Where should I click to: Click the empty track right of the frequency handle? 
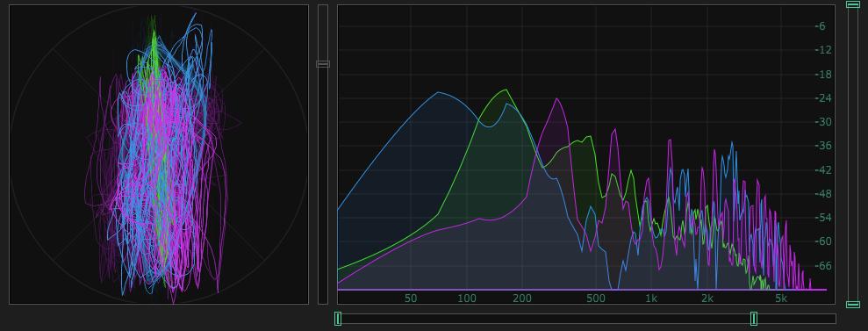pos(796,319)
